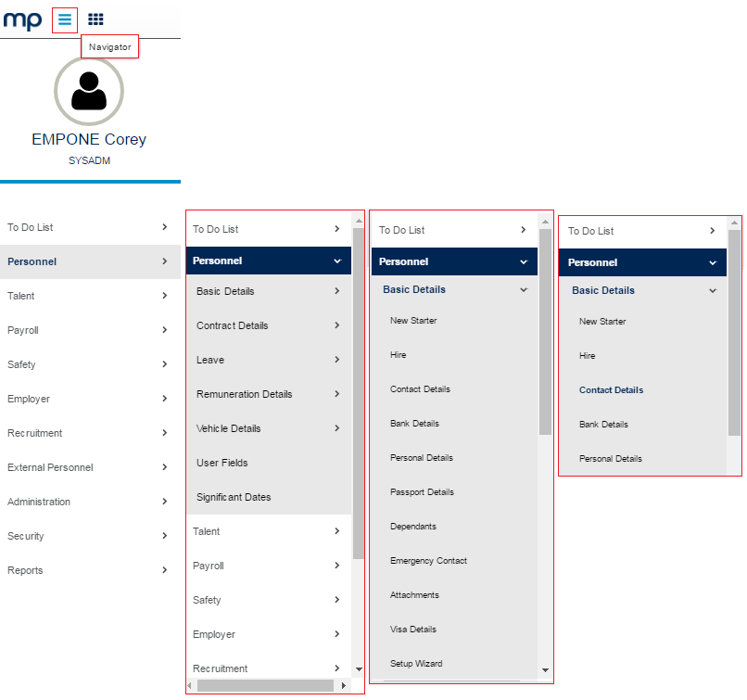
Task: Select Personnel in the light-grey left sidebar
Action: click(x=90, y=261)
